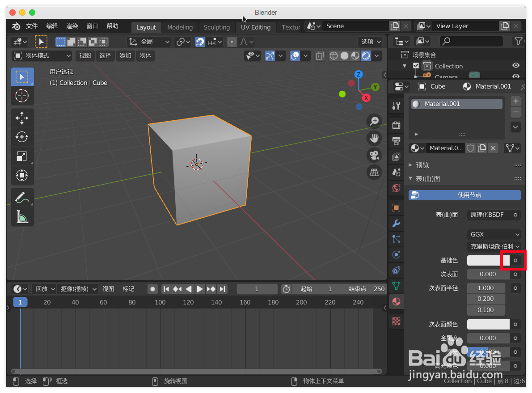
Task: Open the 渲染 menu
Action: [72, 26]
